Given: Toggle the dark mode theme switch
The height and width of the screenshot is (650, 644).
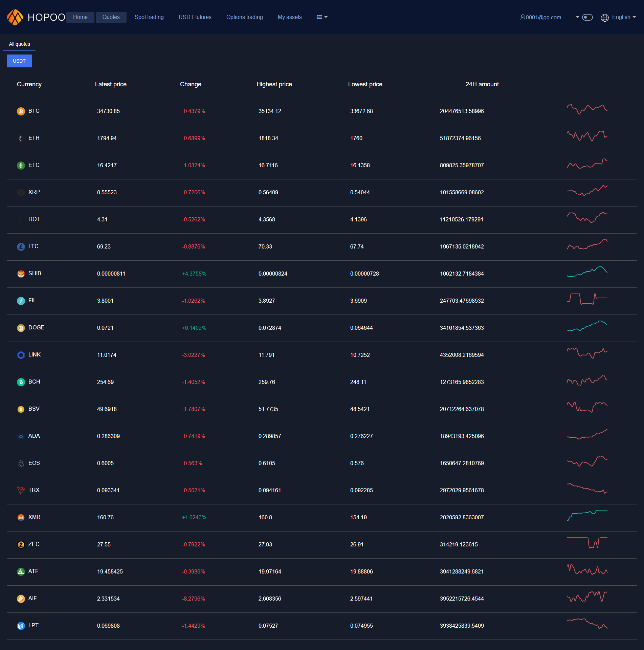Looking at the screenshot, I should [x=587, y=17].
